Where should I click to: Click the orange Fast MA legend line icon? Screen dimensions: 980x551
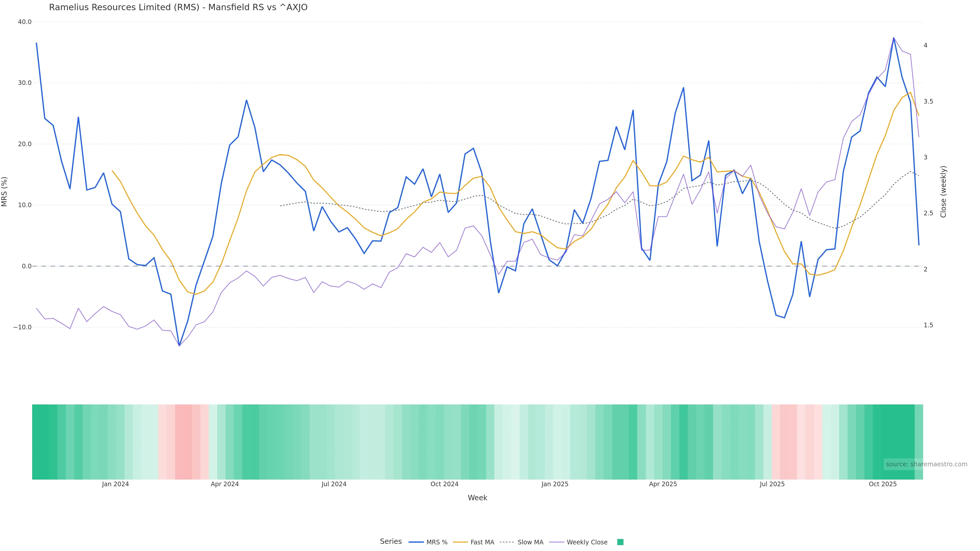[x=460, y=542]
